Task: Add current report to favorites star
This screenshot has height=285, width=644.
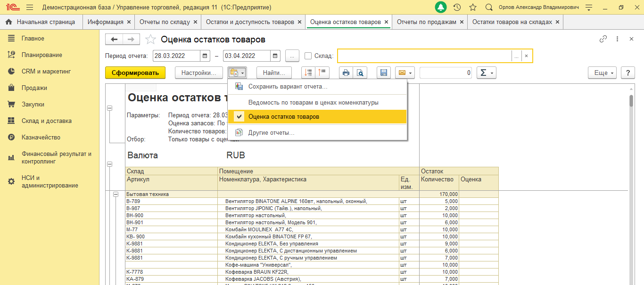Action: [150, 40]
